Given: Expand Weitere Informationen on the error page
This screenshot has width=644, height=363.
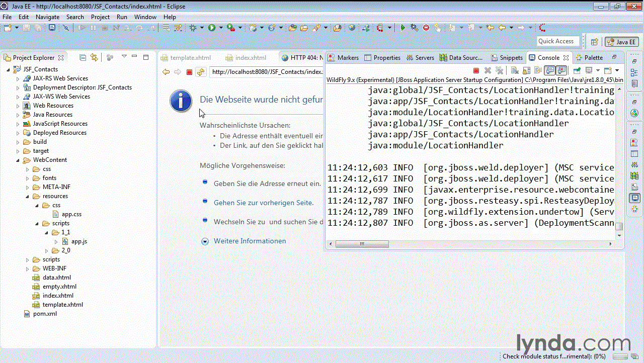Looking at the screenshot, I should tap(205, 241).
